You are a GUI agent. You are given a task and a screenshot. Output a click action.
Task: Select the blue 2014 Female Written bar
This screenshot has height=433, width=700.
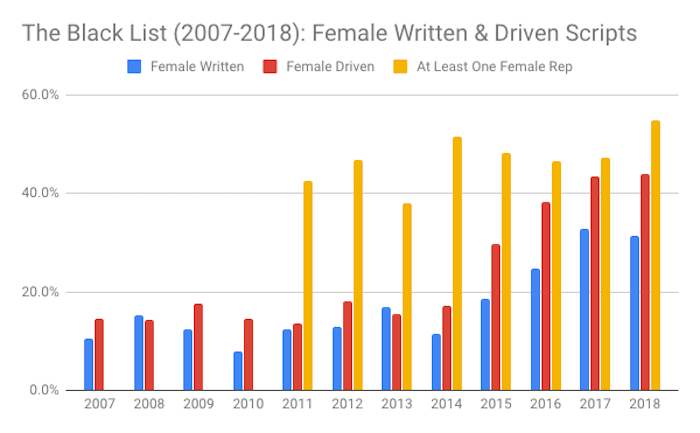(x=436, y=362)
